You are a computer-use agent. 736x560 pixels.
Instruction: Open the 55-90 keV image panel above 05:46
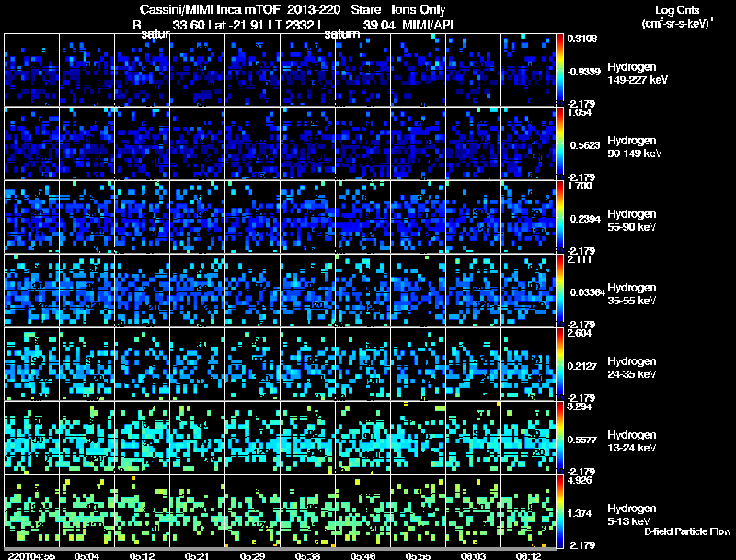coord(362,217)
